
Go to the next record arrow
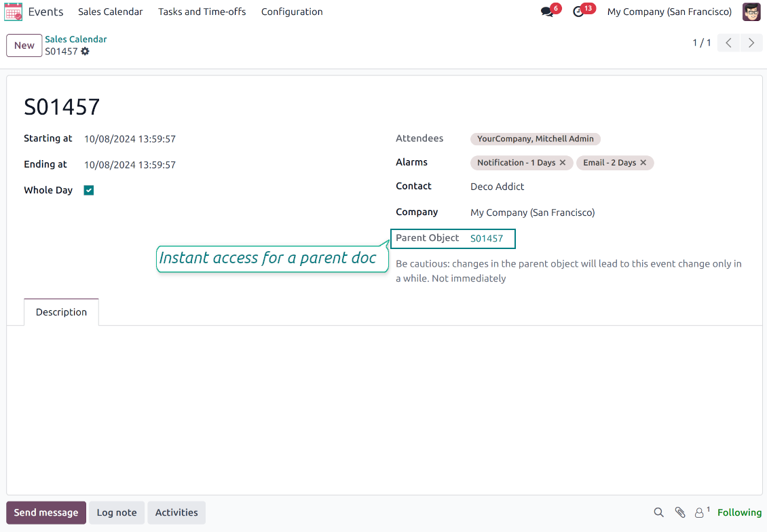tap(751, 43)
